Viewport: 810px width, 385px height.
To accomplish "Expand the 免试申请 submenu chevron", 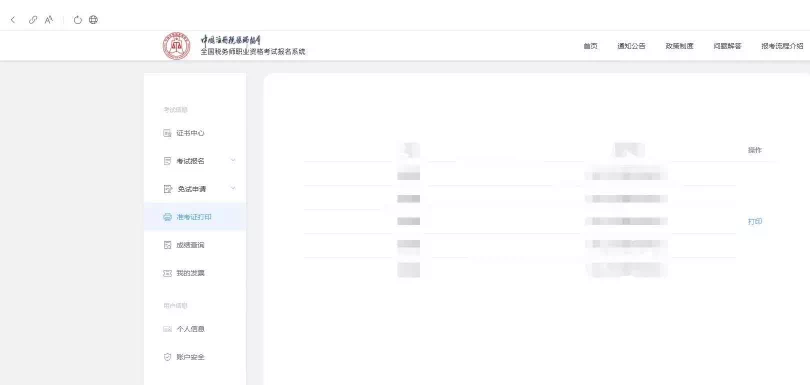I will [233, 189].
